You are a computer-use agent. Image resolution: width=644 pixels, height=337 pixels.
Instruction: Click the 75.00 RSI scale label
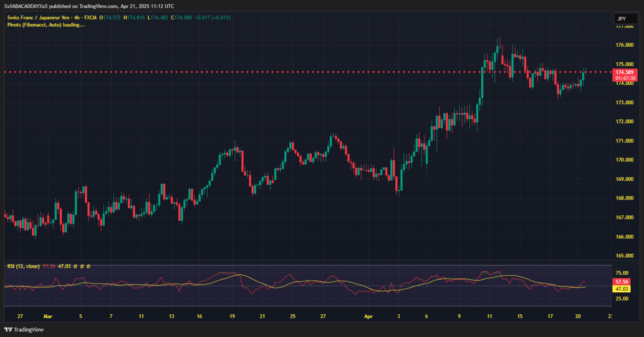[x=622, y=273]
